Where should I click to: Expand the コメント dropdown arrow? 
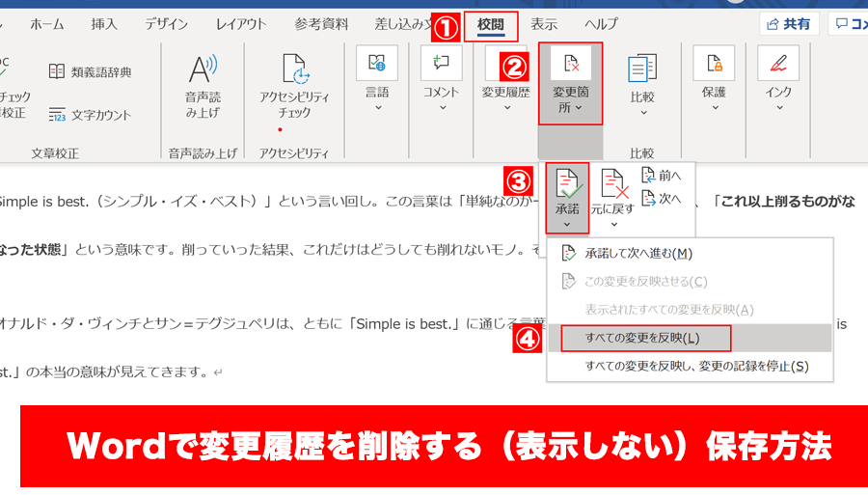click(443, 108)
